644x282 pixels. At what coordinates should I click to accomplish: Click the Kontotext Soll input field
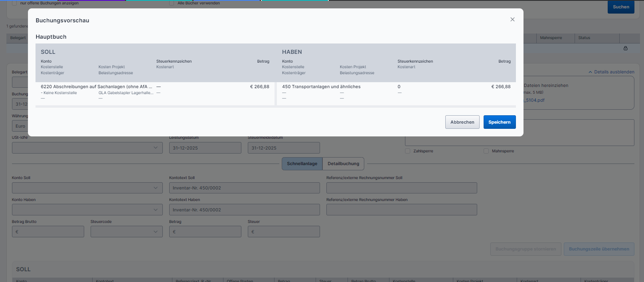(x=244, y=188)
